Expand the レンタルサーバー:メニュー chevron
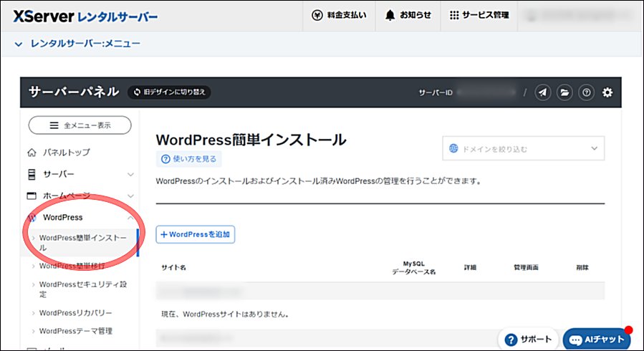 [x=19, y=44]
